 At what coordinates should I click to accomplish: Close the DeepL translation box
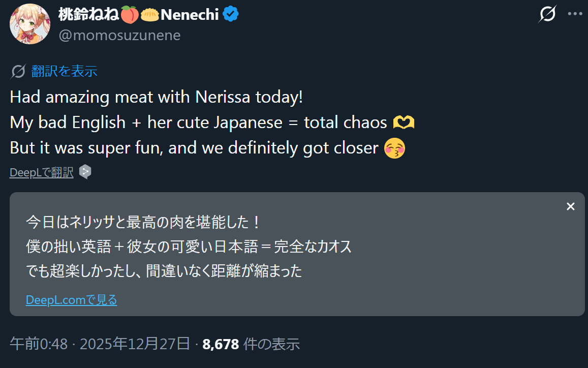click(x=570, y=206)
